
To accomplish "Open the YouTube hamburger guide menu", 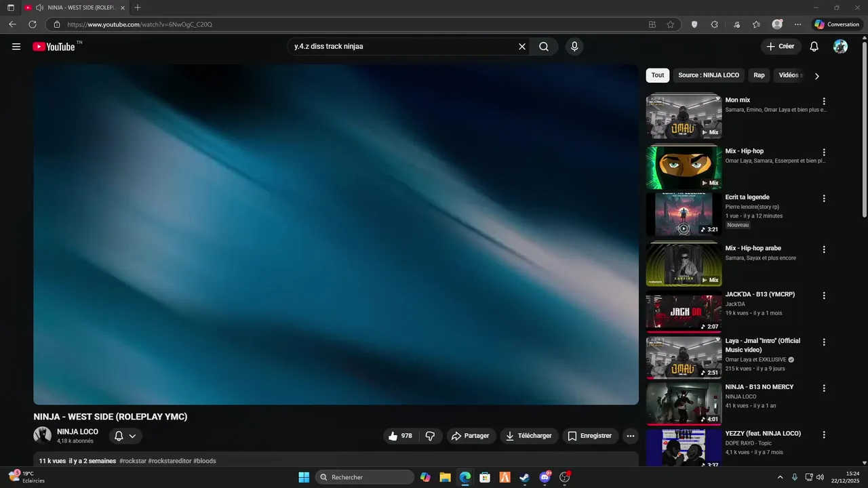I will (16, 47).
